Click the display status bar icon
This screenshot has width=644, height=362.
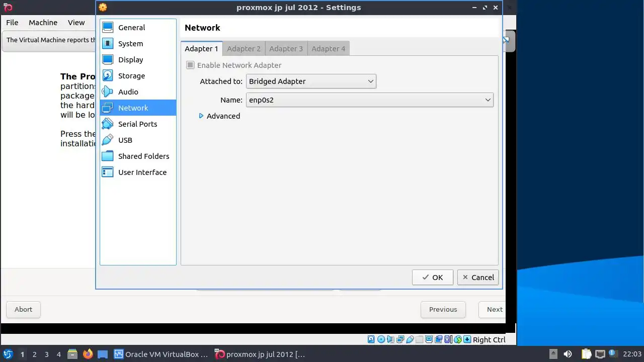coord(429,339)
